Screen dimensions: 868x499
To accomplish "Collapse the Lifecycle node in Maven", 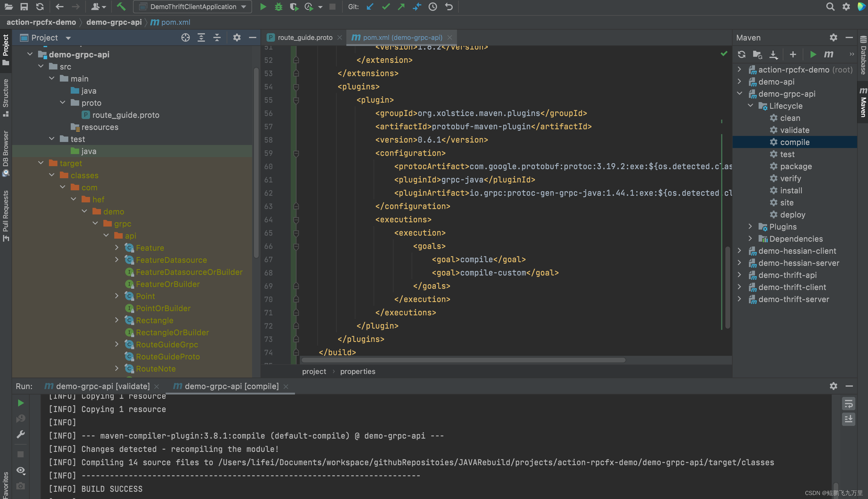I will coord(750,106).
